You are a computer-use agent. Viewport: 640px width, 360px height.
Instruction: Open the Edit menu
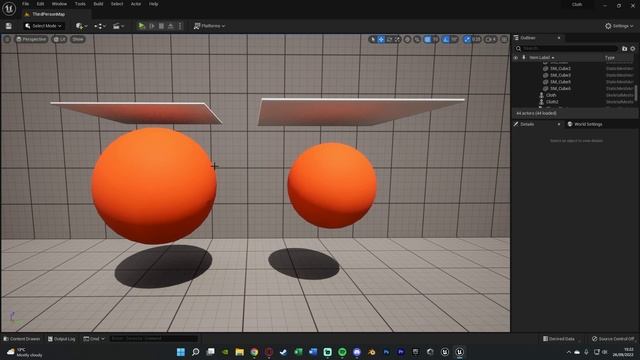[x=40, y=4]
